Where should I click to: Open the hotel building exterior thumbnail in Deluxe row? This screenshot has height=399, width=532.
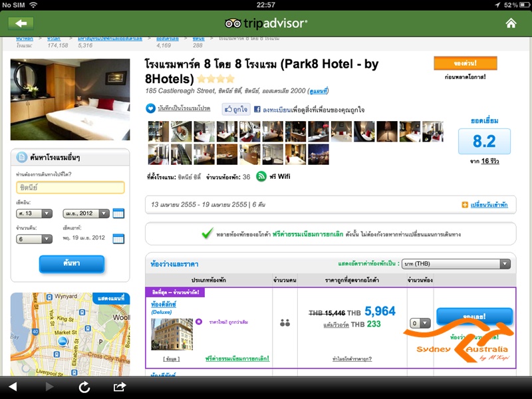pyautogui.click(x=172, y=334)
